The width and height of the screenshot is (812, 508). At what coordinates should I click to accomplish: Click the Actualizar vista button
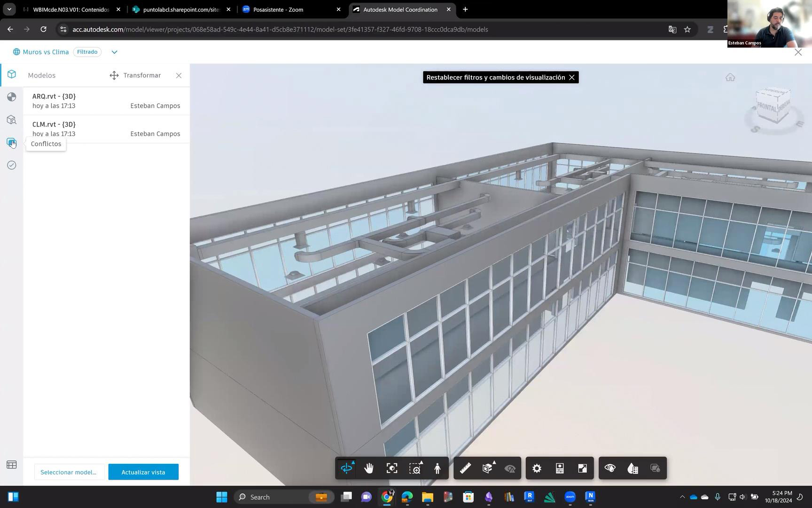click(x=143, y=472)
